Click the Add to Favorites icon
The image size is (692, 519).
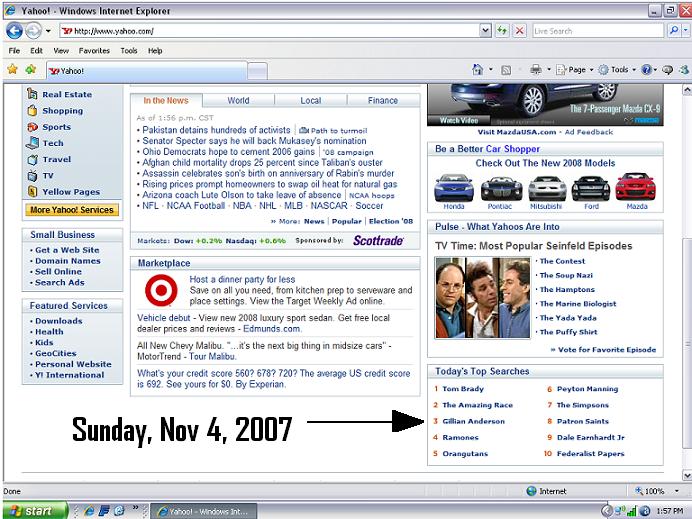(x=30, y=69)
